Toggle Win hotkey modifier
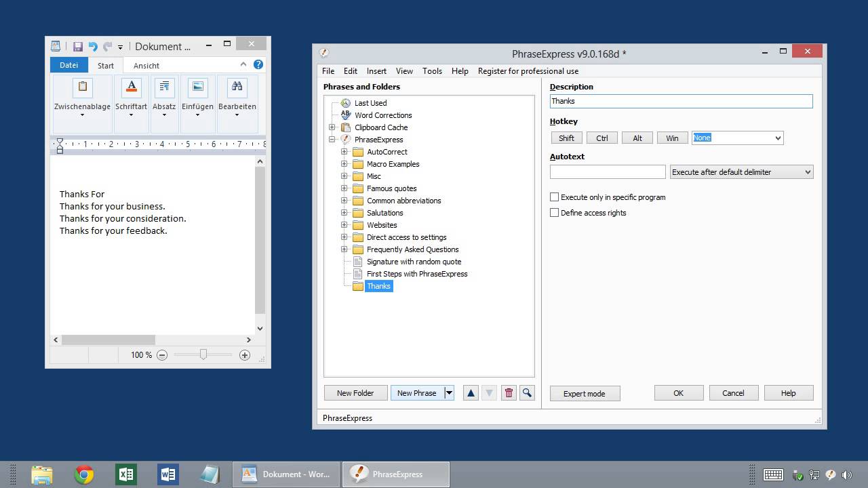Viewport: 868px width, 488px height. (x=672, y=138)
